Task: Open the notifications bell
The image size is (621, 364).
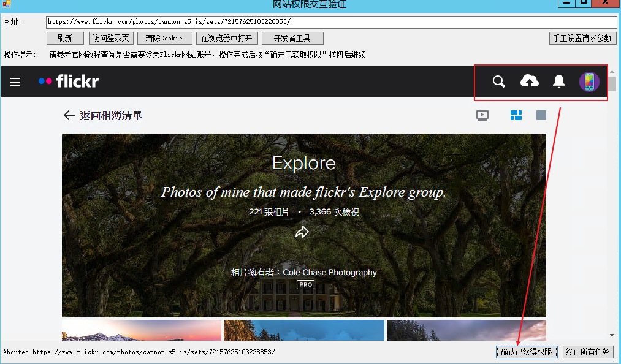Action: [x=559, y=82]
